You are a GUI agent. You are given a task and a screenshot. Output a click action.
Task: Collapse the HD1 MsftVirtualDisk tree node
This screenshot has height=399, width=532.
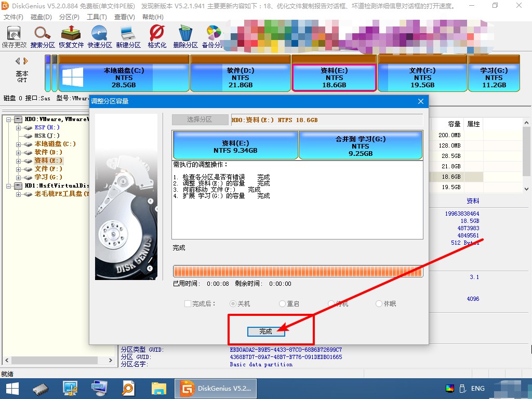tap(8, 186)
